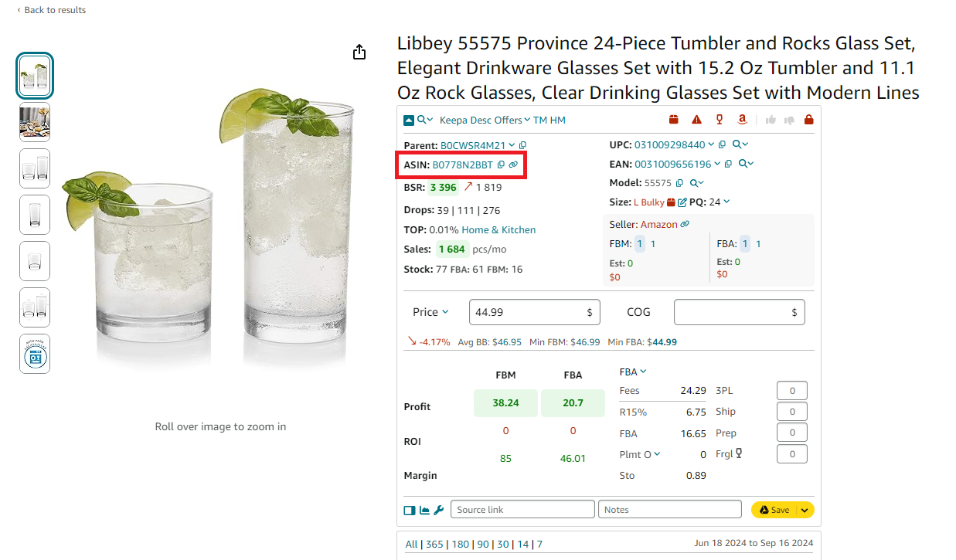Collapse the Keepa panel with blue arrow toggle
Image resolution: width=956 pixels, height=560 pixels.
[x=408, y=120]
